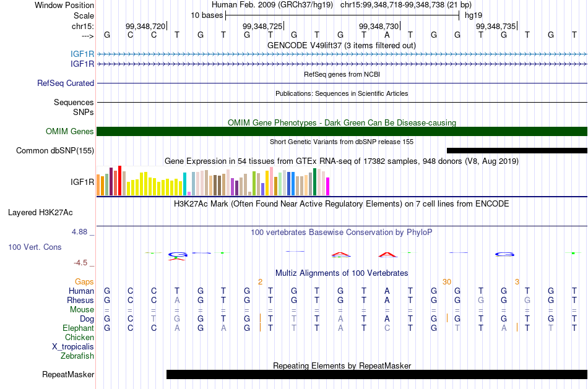Click the Rhesus species label

click(x=80, y=300)
